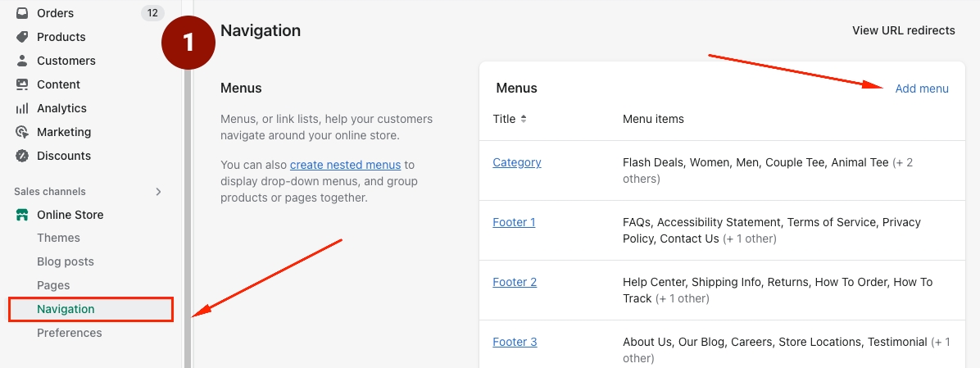Click the Add menu link
980x368 pixels.
point(922,89)
